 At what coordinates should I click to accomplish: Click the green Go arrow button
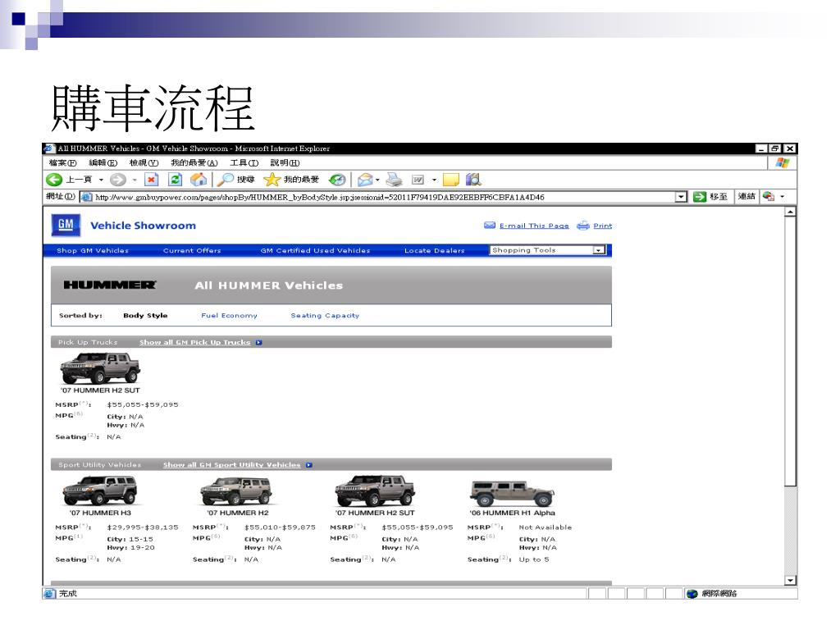pyautogui.click(x=700, y=197)
